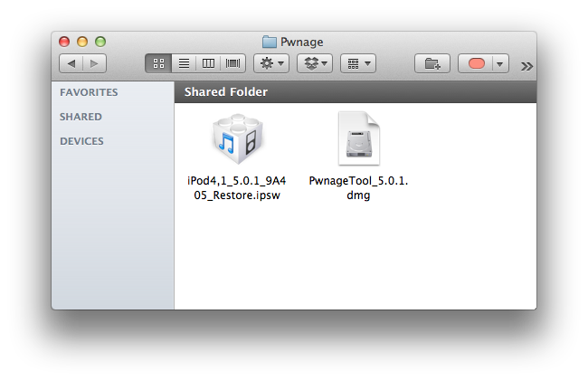This screenshot has width=588, height=381.
Task: Create a new folder
Action: click(432, 63)
